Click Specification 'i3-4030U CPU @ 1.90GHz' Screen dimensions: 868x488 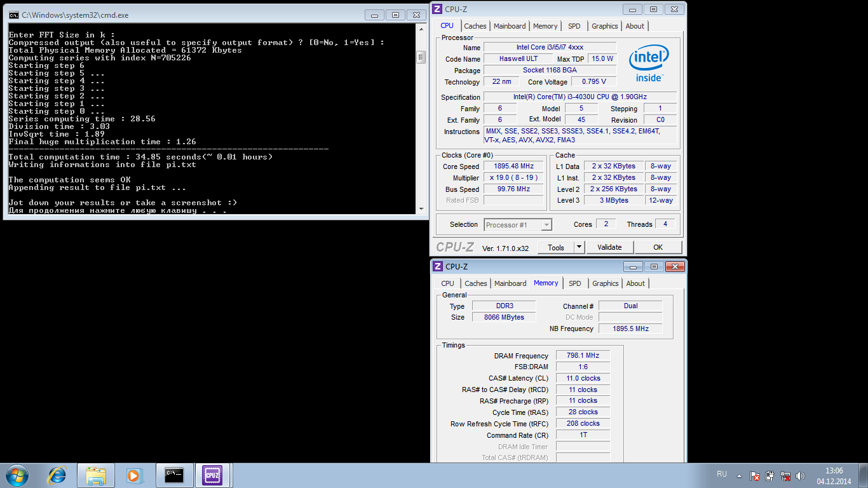tap(580, 97)
